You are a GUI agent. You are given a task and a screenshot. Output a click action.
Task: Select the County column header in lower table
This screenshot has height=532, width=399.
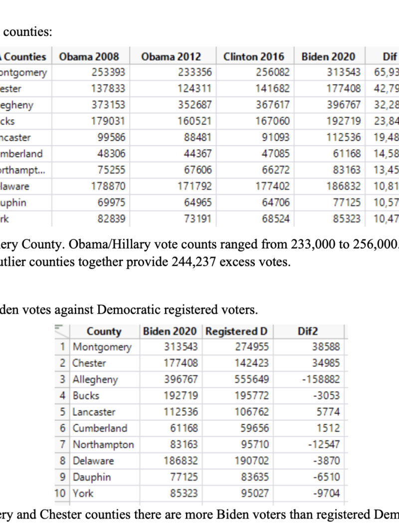coord(104,331)
